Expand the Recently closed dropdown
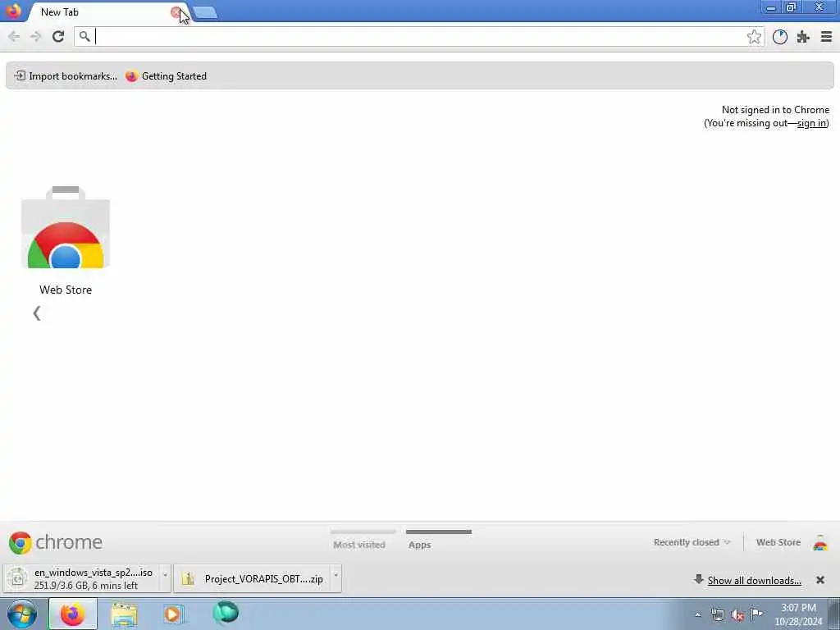 [692, 542]
